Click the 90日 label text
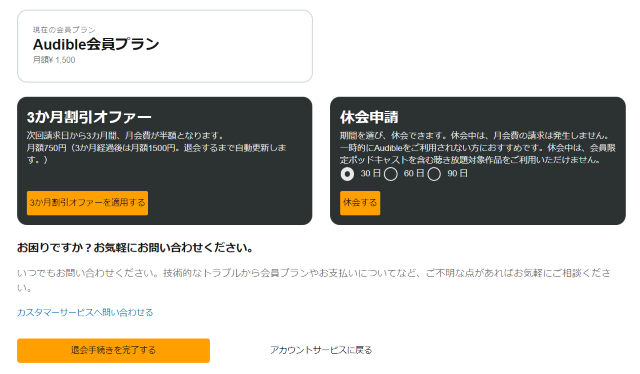Viewport: 640px width, 374px height. (457, 174)
